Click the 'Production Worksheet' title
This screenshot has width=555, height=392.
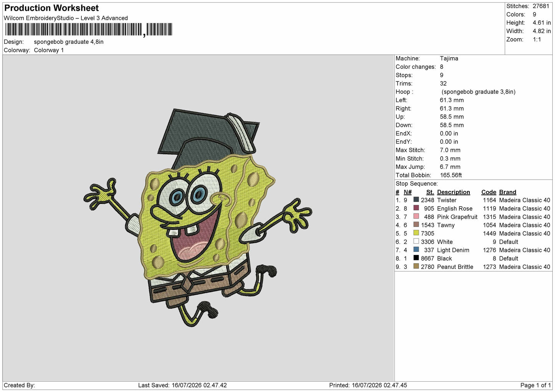(51, 8)
